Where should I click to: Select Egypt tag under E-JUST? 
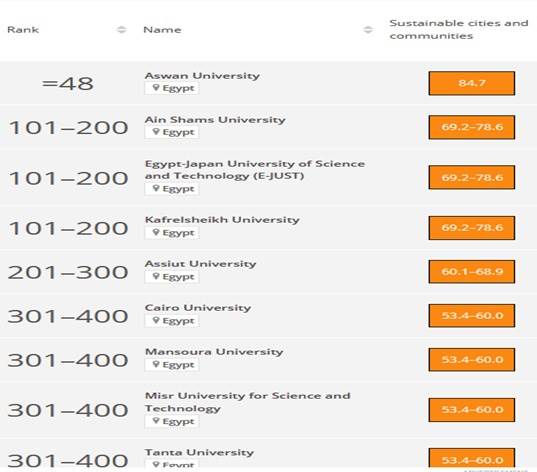pyautogui.click(x=172, y=189)
